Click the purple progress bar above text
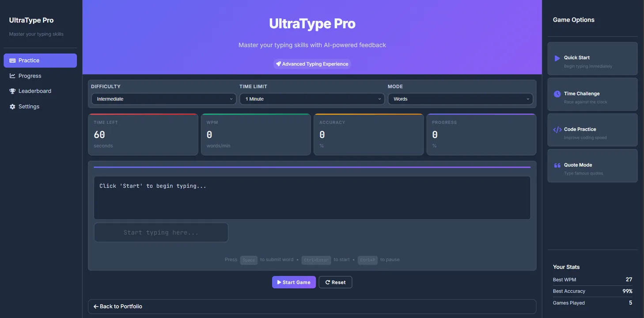644x318 pixels. click(x=312, y=167)
